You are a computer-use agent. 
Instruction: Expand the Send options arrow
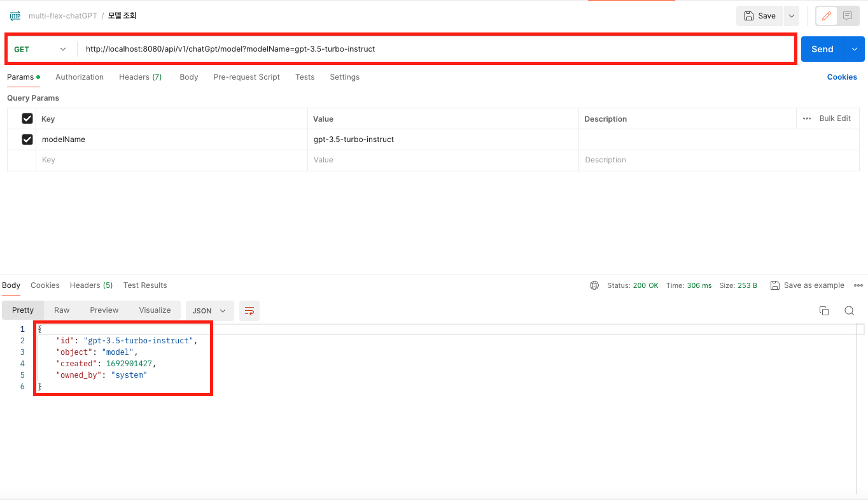855,49
